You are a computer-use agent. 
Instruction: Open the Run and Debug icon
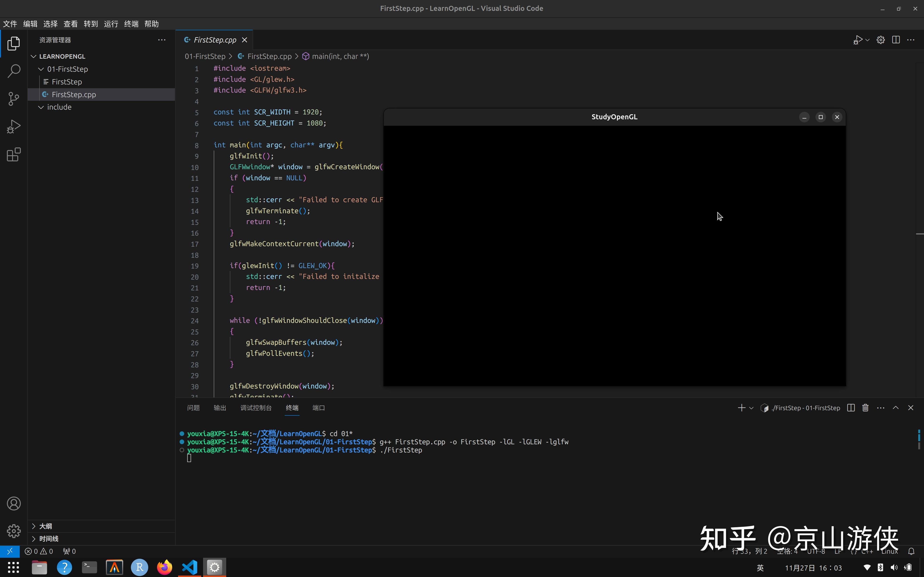[14, 126]
